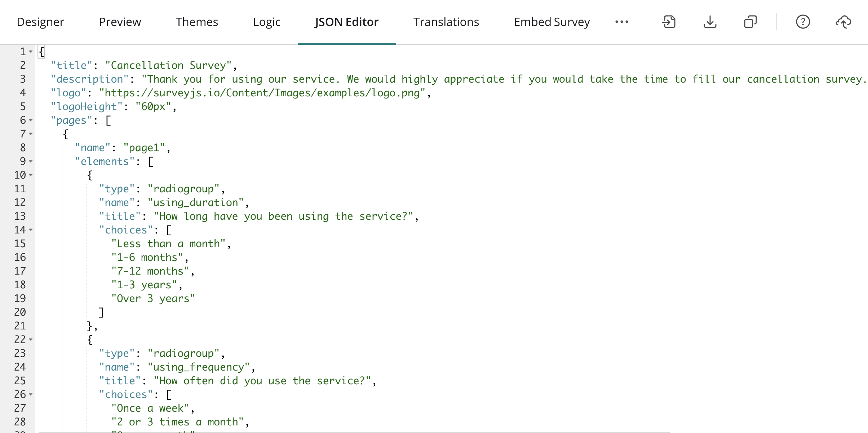Click line number 20 in the gutter

pyautogui.click(x=20, y=312)
